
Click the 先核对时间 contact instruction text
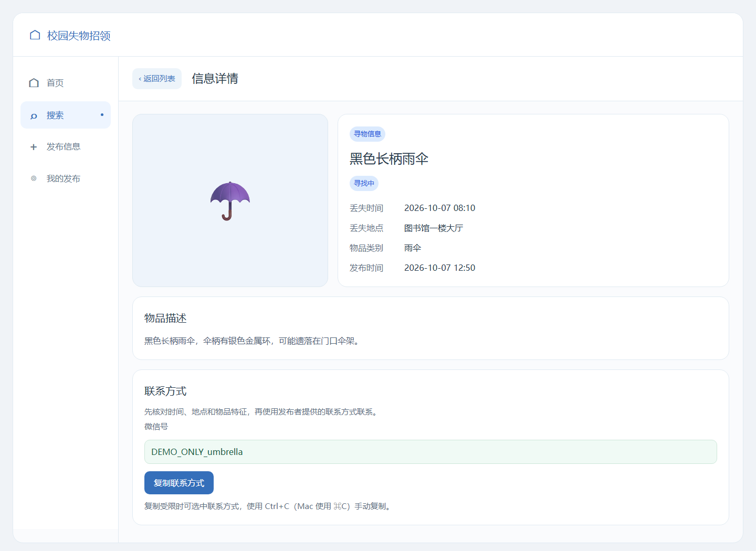[262, 412]
